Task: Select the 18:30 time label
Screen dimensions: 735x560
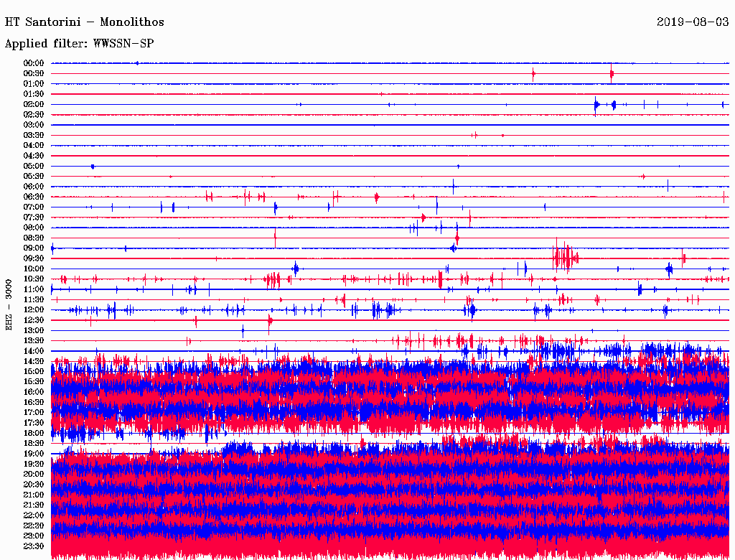Action: pyautogui.click(x=34, y=444)
